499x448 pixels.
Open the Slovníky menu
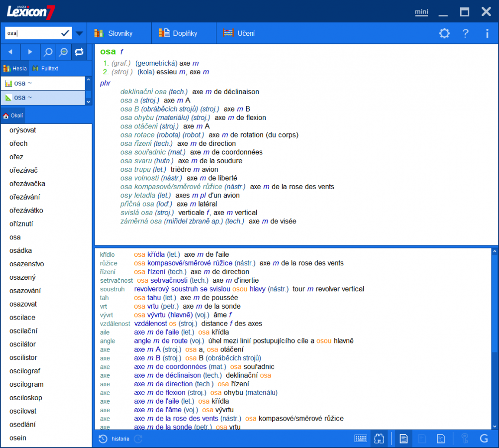(x=119, y=33)
